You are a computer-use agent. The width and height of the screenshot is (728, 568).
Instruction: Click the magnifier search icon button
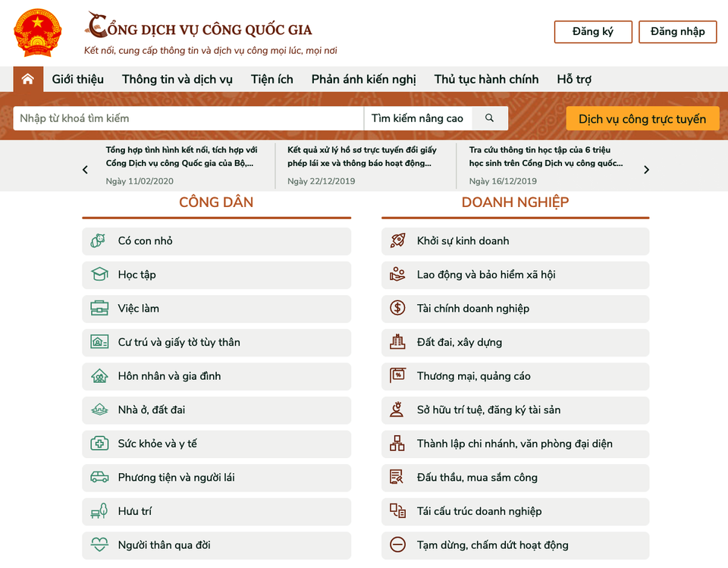click(x=489, y=118)
